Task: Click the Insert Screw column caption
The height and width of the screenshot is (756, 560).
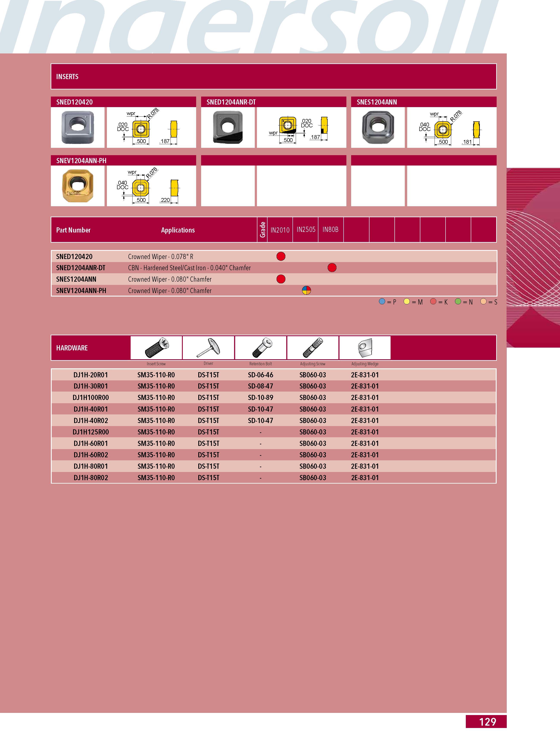Action: pos(156,364)
